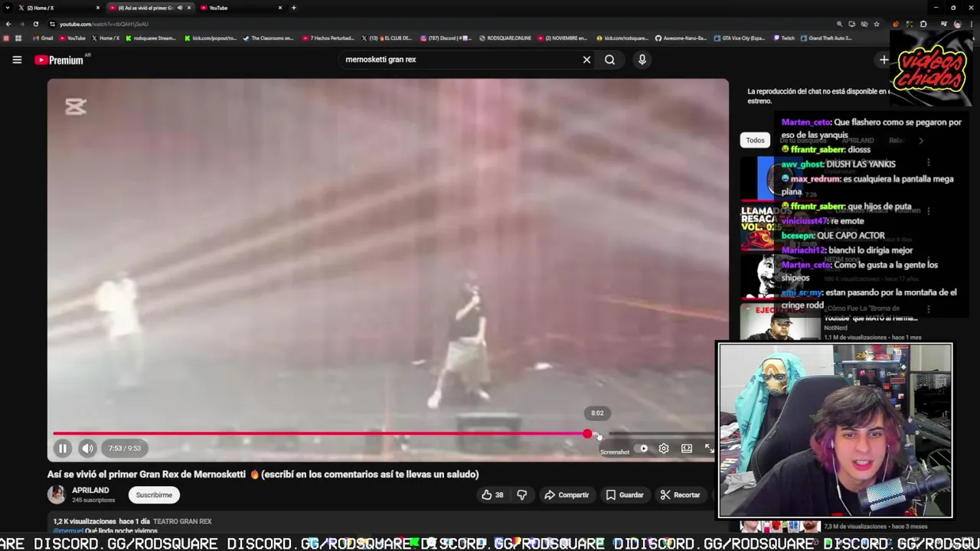Click the create plus button
Screen dimensions: 980x551
pos(884,60)
